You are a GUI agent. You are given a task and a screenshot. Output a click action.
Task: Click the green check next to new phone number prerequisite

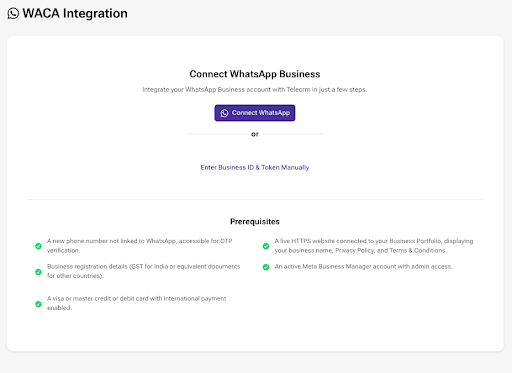point(38,246)
